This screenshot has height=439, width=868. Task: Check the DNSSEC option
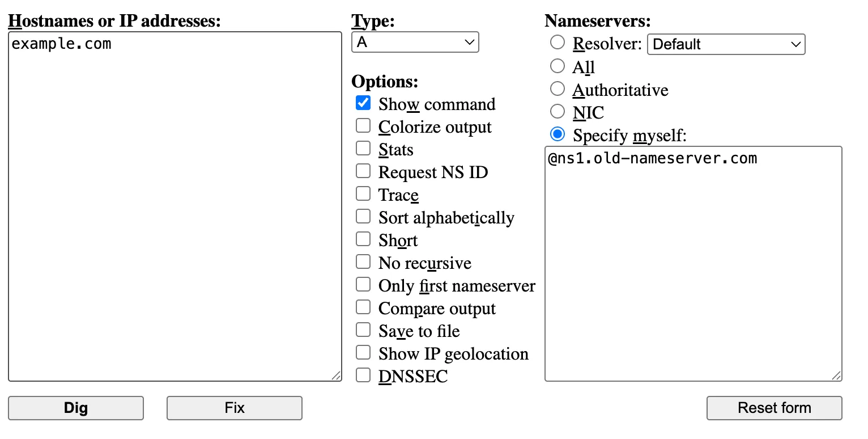click(x=363, y=375)
